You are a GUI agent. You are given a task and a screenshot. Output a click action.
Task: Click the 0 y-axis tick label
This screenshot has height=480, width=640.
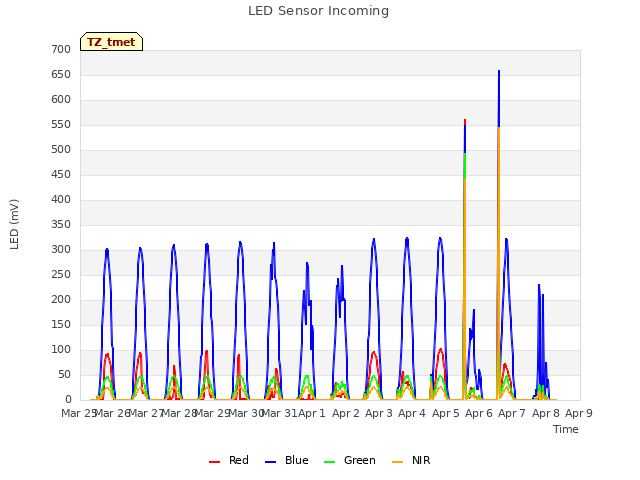[68, 399]
